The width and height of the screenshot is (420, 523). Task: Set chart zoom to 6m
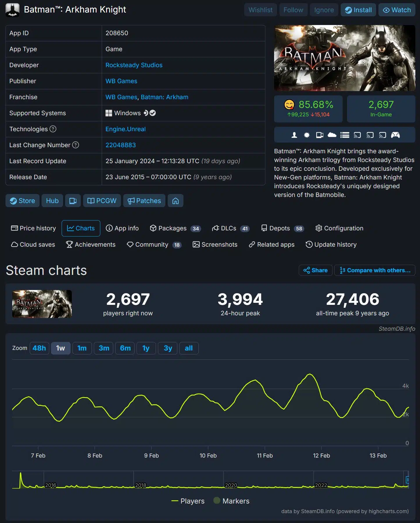pyautogui.click(x=125, y=348)
